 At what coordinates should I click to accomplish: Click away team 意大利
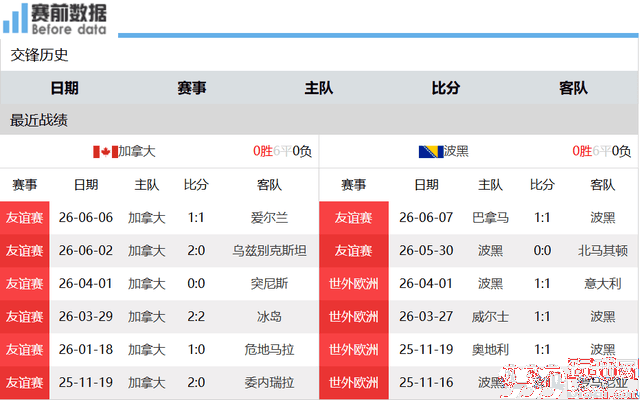pos(603,283)
